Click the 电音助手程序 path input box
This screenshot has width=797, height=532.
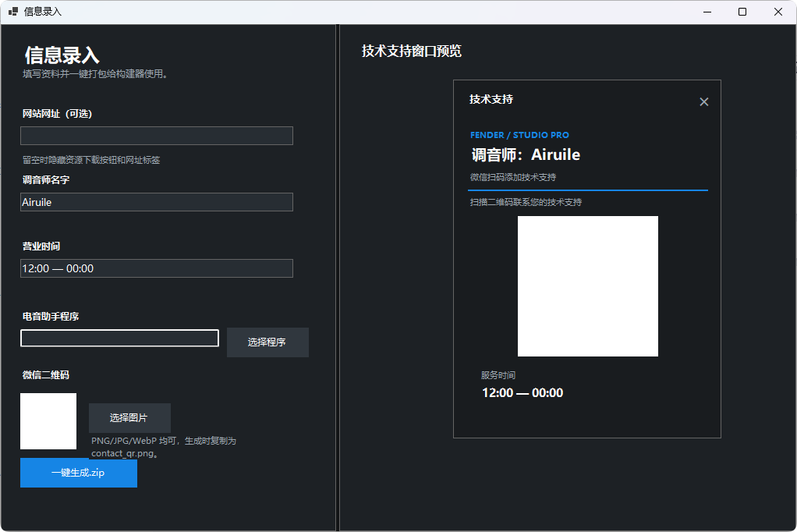click(119, 339)
